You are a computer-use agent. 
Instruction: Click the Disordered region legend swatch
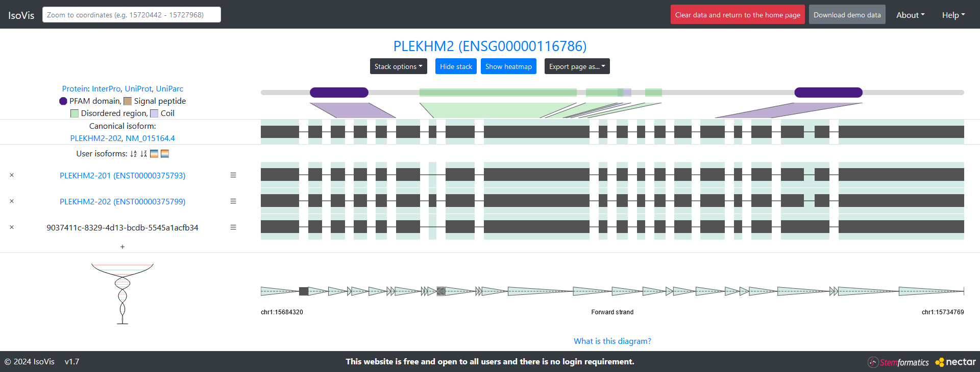(75, 113)
